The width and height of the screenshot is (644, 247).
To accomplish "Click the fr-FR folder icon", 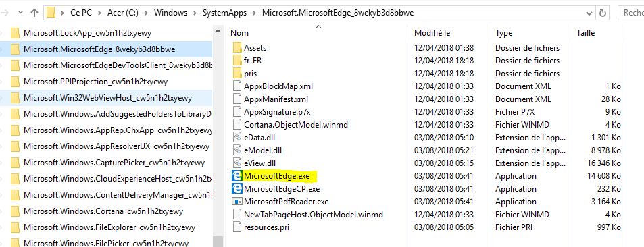I will tap(237, 60).
